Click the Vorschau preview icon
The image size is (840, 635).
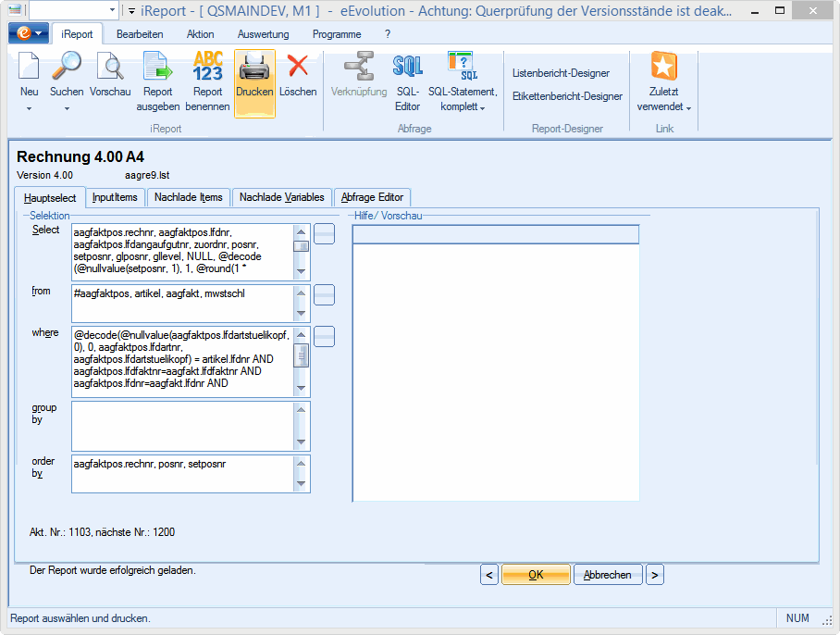pos(110,67)
